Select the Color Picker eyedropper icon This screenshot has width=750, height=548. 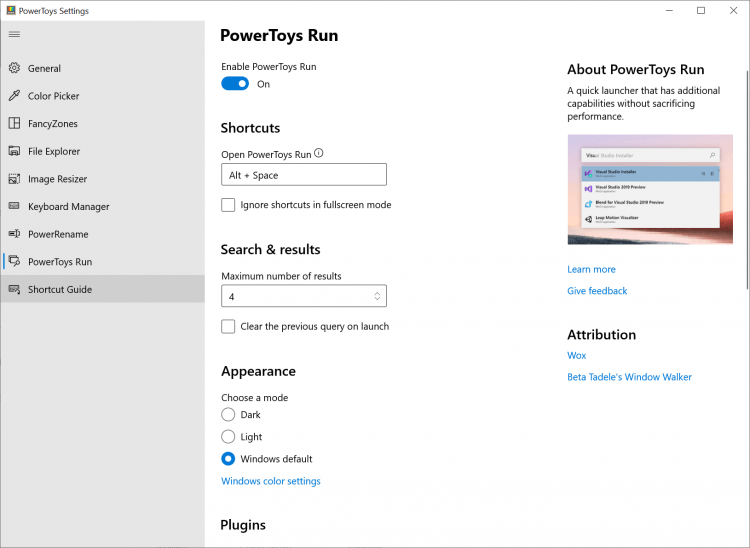coord(14,96)
